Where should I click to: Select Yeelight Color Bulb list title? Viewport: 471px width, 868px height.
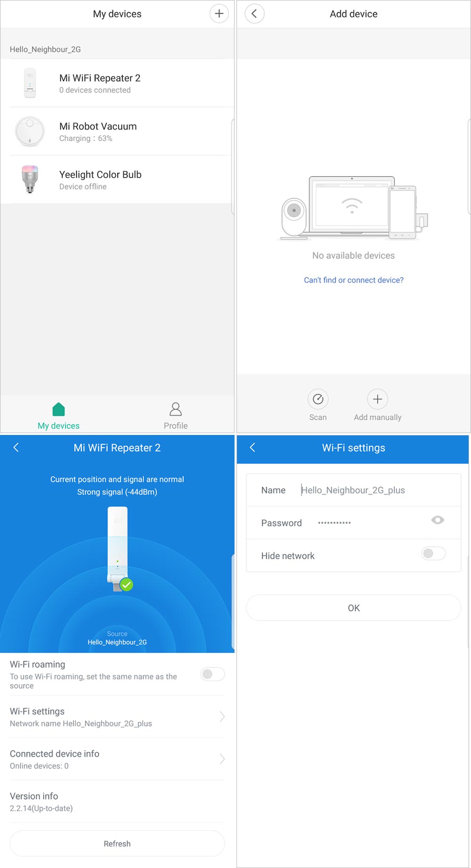pos(100,174)
